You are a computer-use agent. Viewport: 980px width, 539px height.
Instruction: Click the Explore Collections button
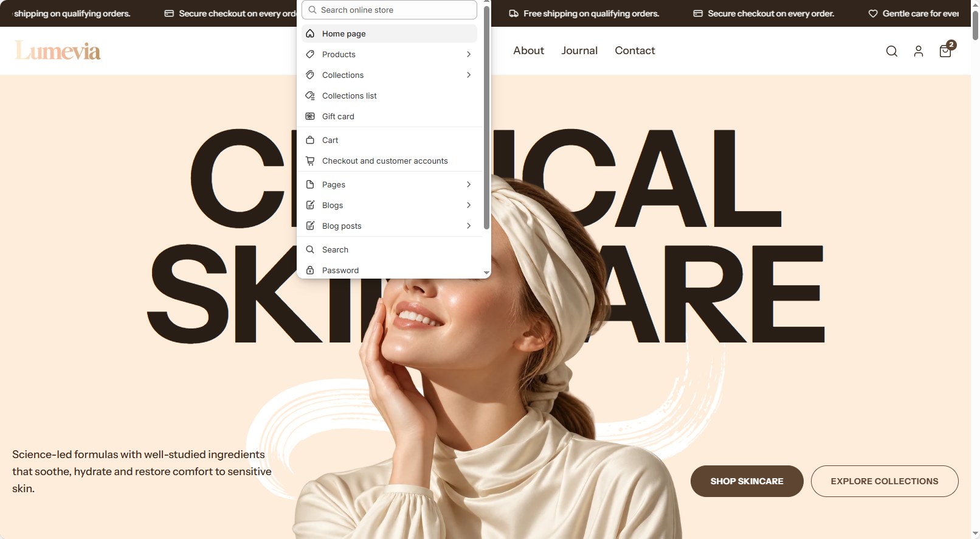885,481
